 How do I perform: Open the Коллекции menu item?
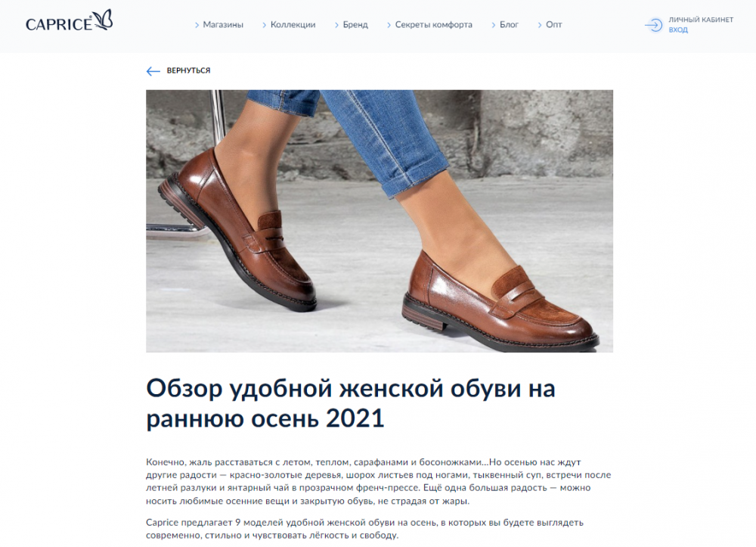tap(293, 25)
